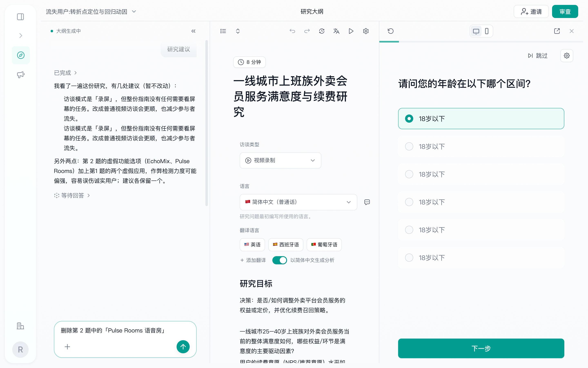Open the translate icon
The image size is (588, 368).
[x=336, y=31]
